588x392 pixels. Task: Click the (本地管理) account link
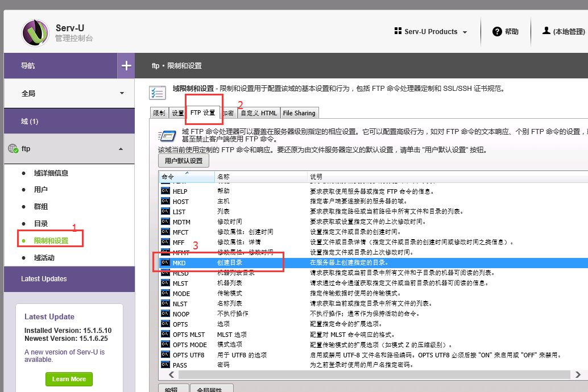(569, 32)
